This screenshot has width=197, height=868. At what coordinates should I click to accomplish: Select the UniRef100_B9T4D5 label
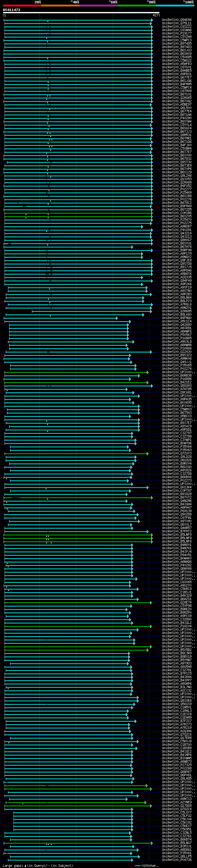pyautogui.click(x=177, y=43)
